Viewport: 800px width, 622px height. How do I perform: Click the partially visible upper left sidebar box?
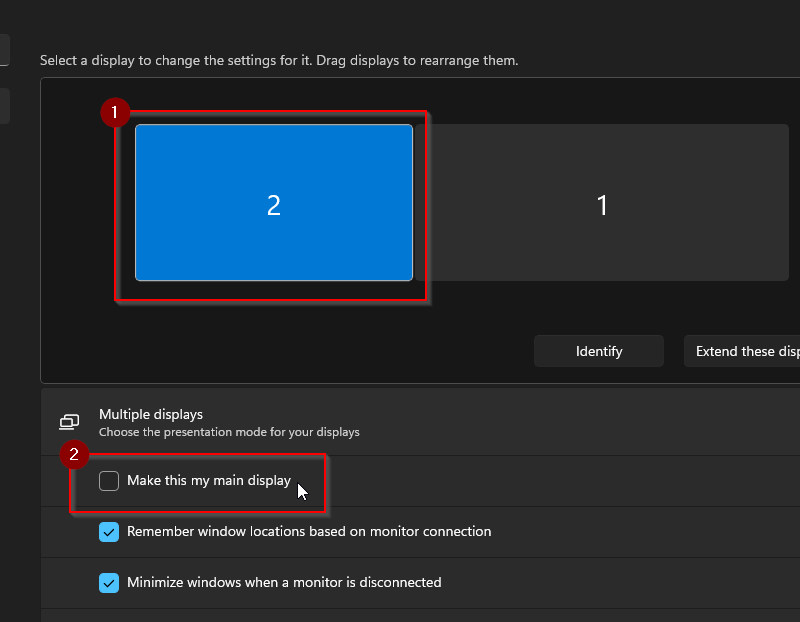click(4, 50)
